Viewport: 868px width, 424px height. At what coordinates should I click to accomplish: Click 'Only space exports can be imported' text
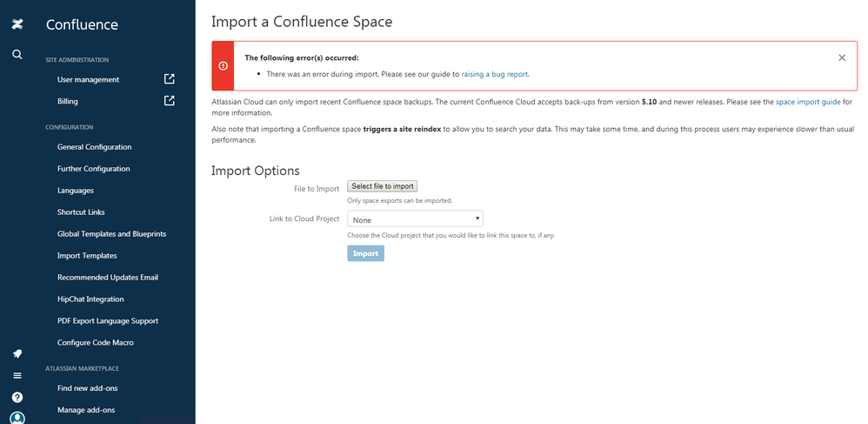point(400,200)
